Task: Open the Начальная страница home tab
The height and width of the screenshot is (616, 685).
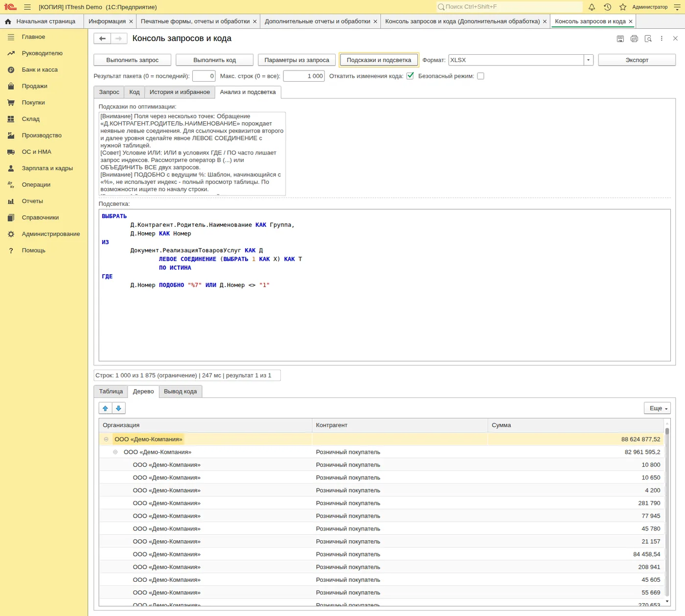Action: click(x=41, y=21)
